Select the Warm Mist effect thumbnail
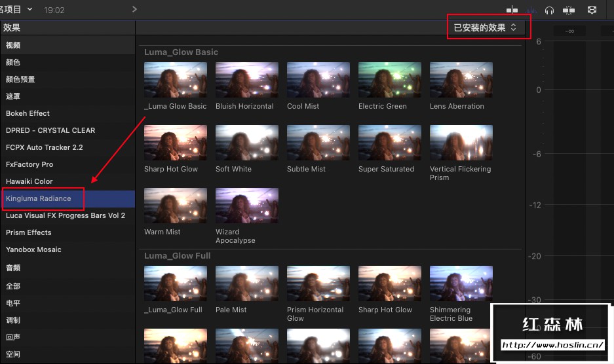The width and height of the screenshot is (614, 364). click(x=176, y=206)
